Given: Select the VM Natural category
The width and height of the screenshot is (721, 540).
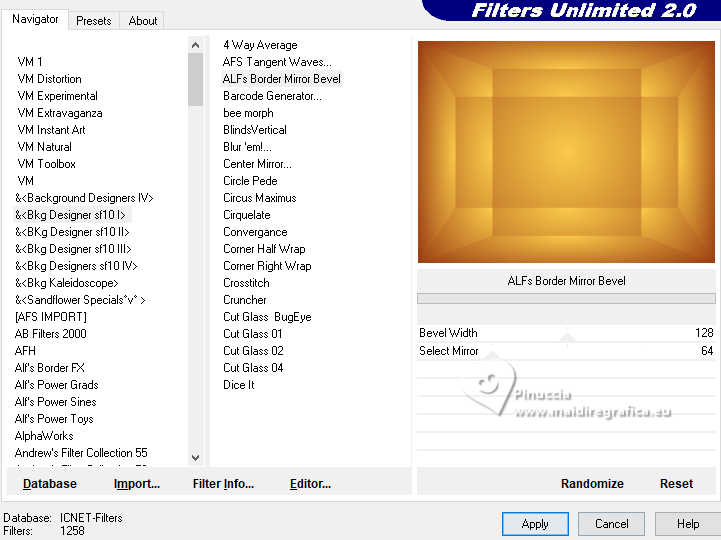Looking at the screenshot, I should pos(45,147).
